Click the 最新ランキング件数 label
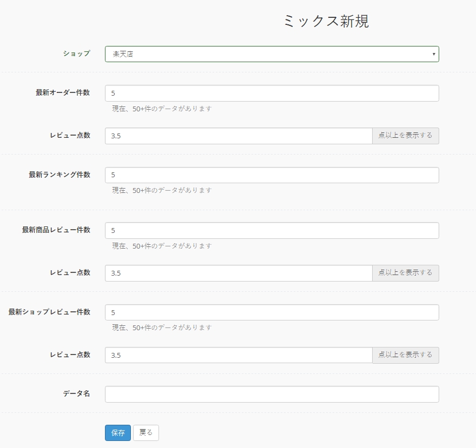Screen dimensions: 476x448 click(x=59, y=175)
